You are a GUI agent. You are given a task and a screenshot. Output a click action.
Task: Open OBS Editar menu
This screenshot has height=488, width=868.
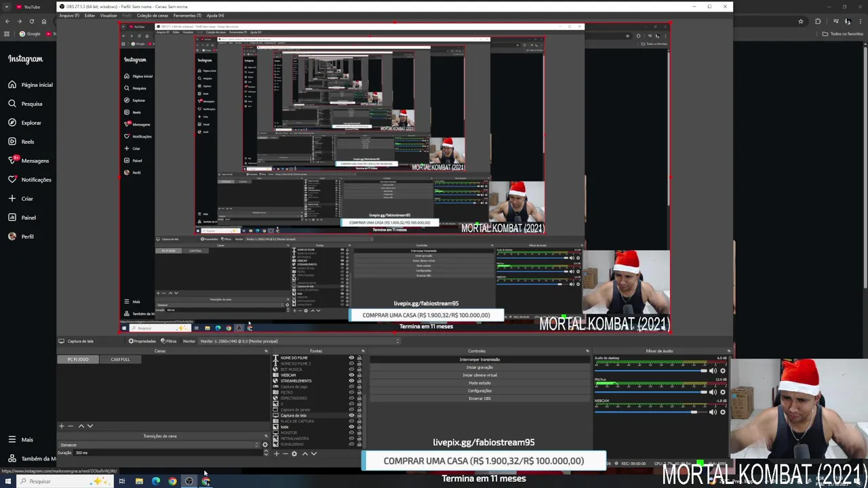point(90,16)
